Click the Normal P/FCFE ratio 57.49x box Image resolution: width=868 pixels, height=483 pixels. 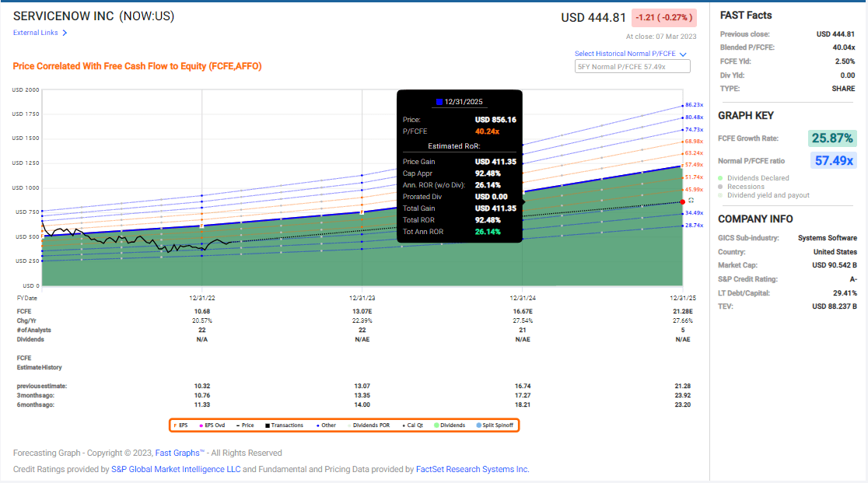[x=833, y=161]
